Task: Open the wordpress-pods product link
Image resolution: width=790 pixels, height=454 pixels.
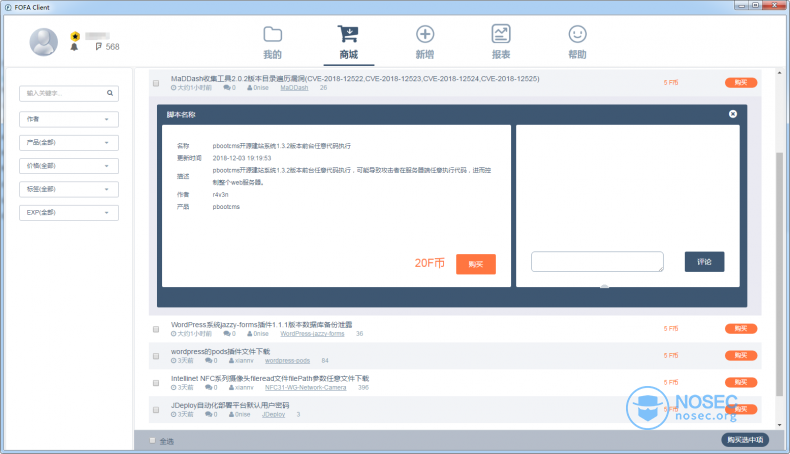Action: click(x=287, y=360)
